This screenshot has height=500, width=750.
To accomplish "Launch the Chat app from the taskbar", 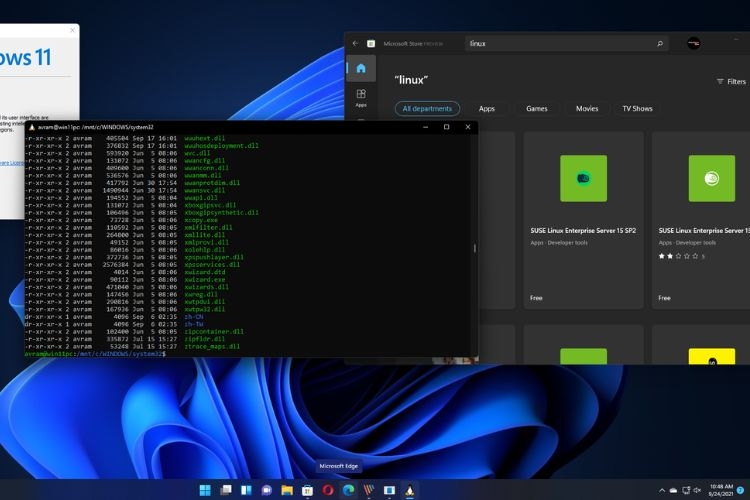I will click(x=266, y=490).
